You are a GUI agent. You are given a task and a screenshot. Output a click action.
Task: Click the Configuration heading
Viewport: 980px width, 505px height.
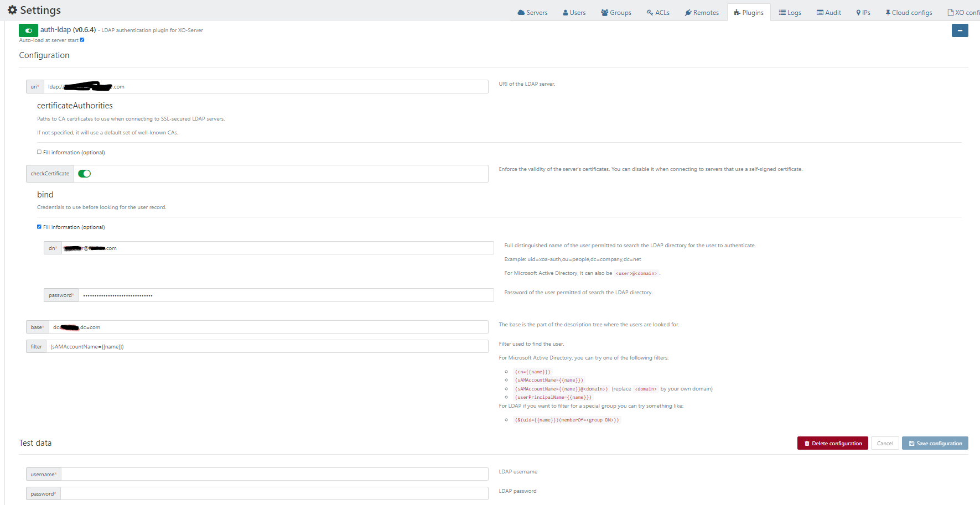(44, 55)
